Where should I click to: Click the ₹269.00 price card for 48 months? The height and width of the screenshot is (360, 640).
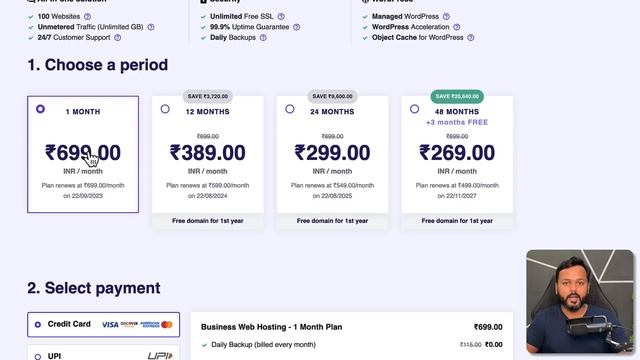click(457, 154)
